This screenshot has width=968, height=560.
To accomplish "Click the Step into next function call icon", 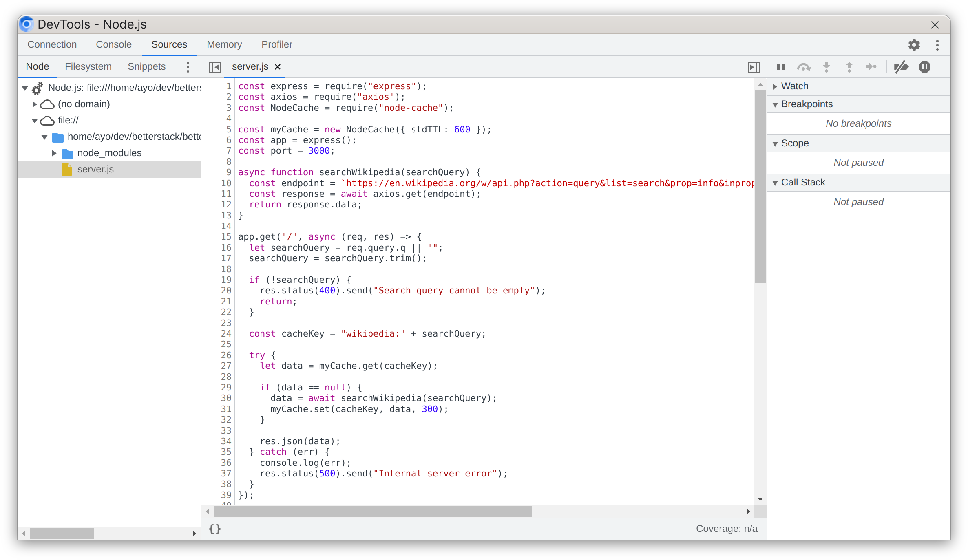I will coord(826,67).
